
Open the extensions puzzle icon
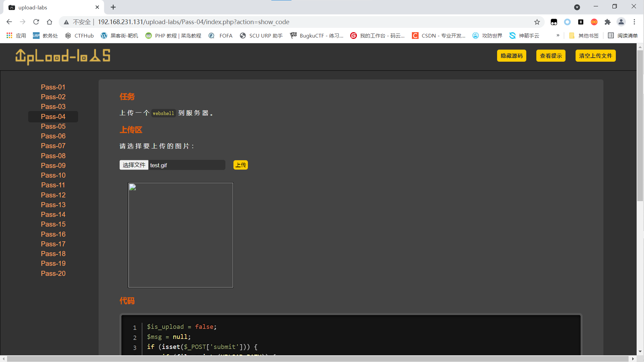pos(607,22)
